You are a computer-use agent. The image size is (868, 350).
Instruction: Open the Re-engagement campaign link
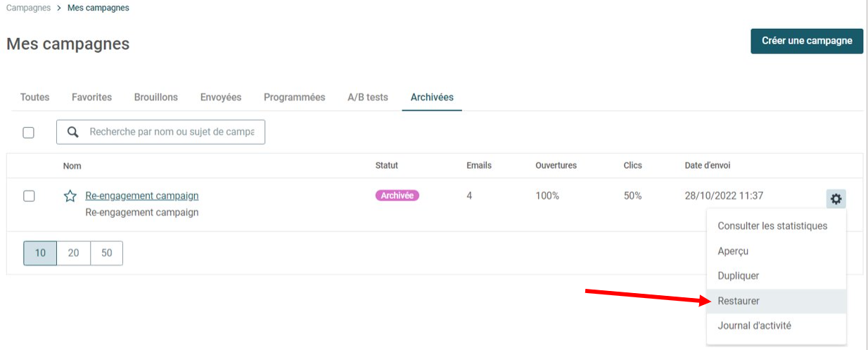[142, 196]
